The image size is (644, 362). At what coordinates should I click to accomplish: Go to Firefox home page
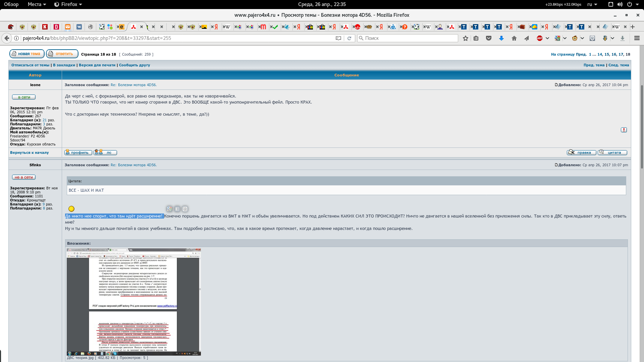click(x=514, y=38)
